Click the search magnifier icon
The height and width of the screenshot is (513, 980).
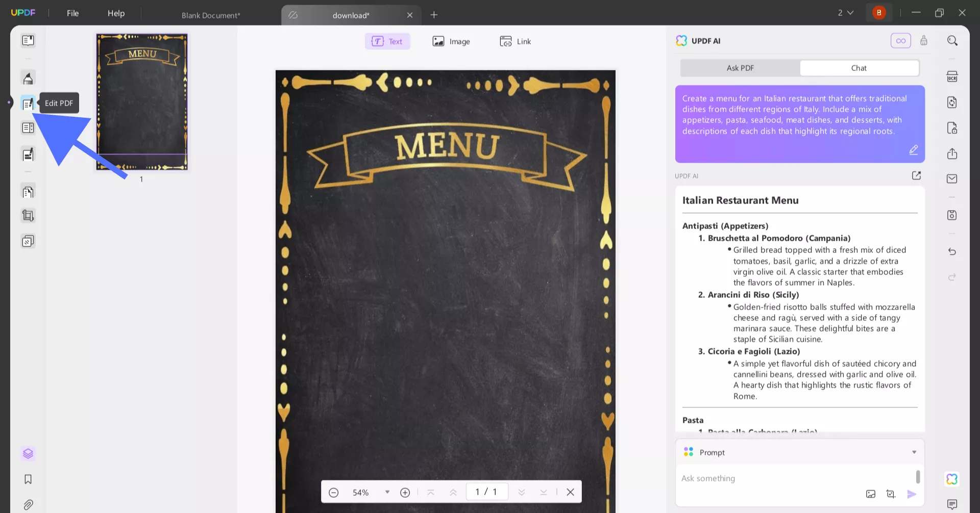(x=952, y=41)
